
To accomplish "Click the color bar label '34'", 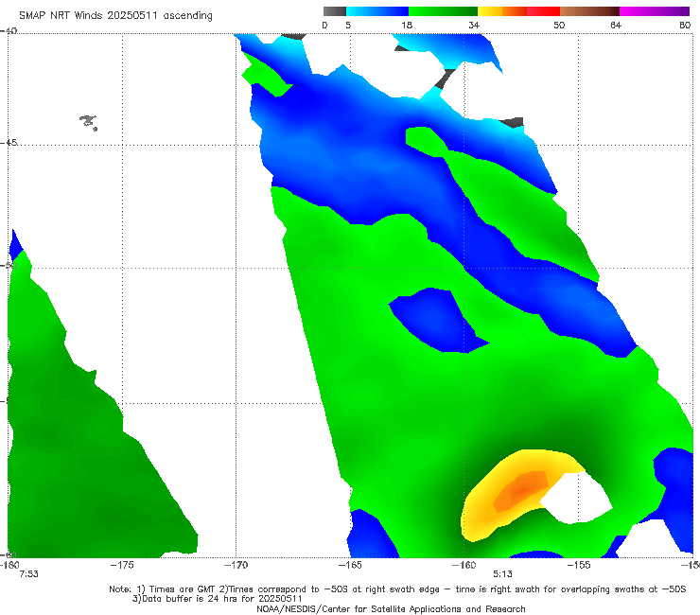I will 474,25.
